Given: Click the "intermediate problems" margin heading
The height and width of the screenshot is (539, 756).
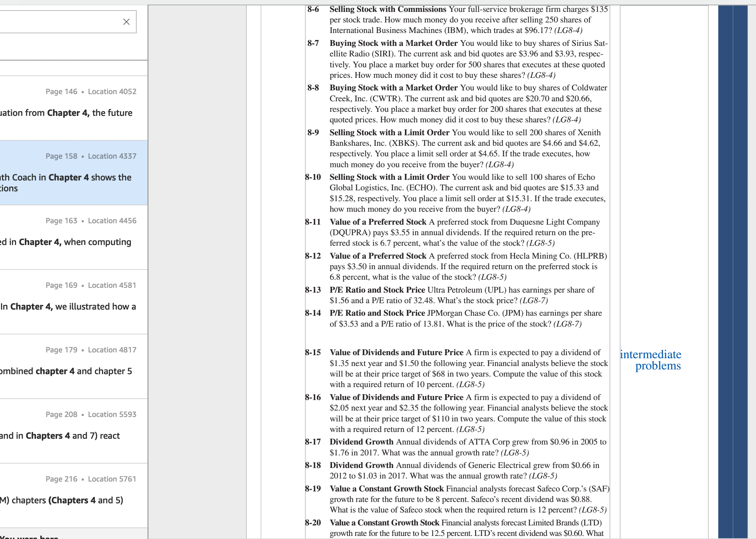Looking at the screenshot, I should point(651,360).
